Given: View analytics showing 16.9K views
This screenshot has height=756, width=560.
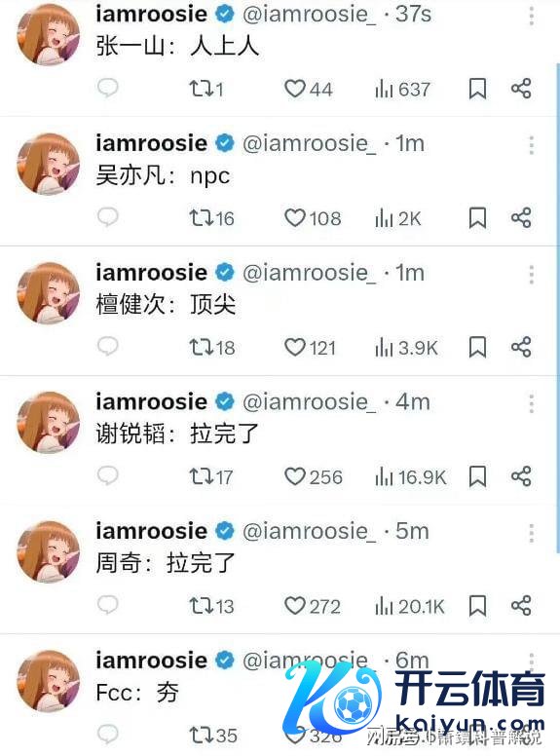Looking at the screenshot, I should (x=411, y=477).
